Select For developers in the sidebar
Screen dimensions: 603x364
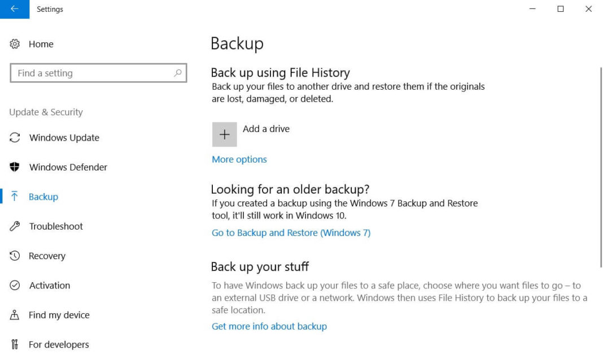tap(58, 344)
